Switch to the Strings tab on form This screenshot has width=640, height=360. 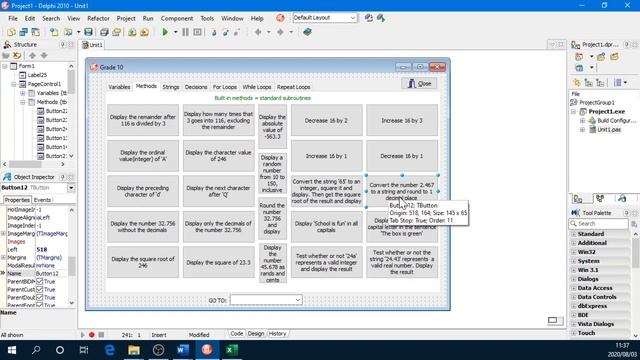coord(171,87)
